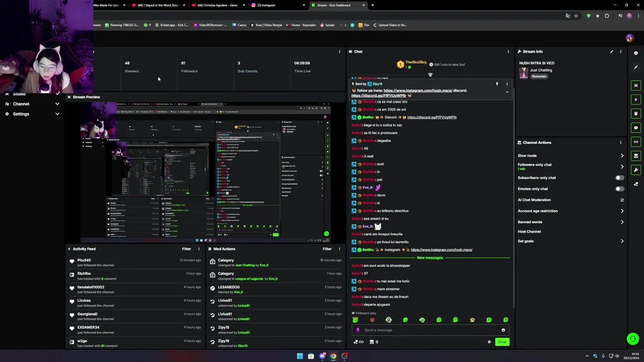Toggle the lightning bolt widget icon in sidebar
Screen dimensions: 644x362
[x=636, y=100]
